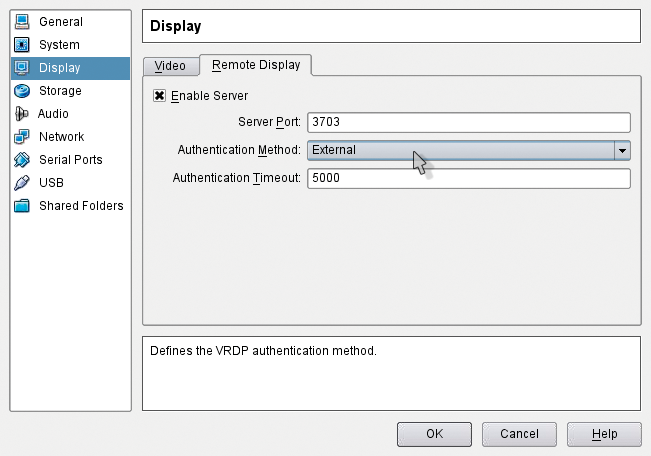Open the USB plug icon
Image resolution: width=651 pixels, height=456 pixels.
[22, 182]
